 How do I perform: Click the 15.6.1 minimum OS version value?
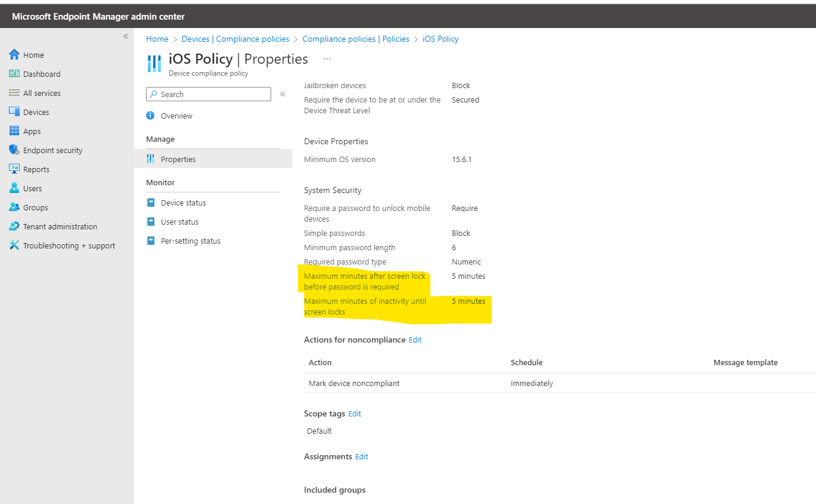(461, 159)
